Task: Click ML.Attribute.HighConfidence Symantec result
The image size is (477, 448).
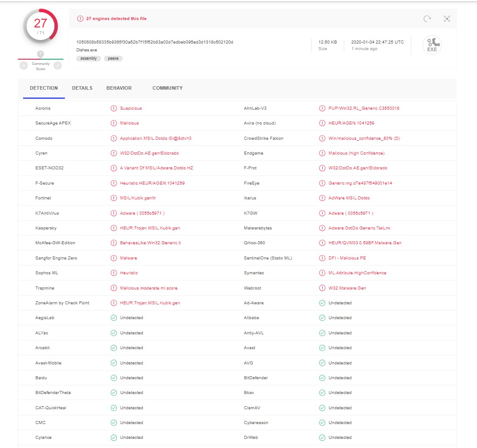Action: pos(357,273)
